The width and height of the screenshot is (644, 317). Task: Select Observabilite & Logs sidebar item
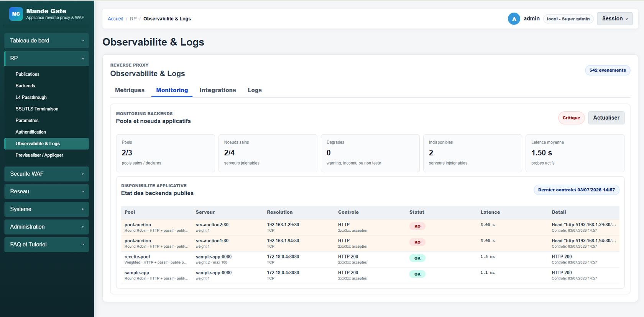pos(47,144)
